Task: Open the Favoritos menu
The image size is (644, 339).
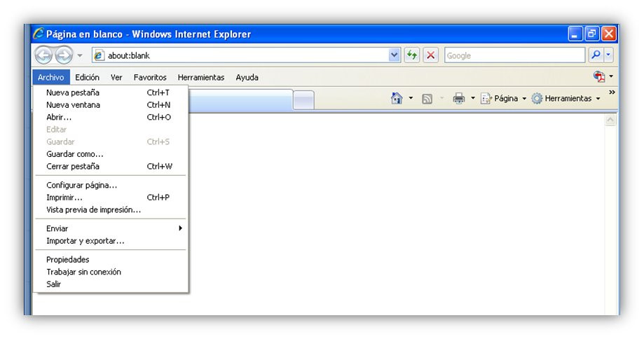Action: point(150,77)
